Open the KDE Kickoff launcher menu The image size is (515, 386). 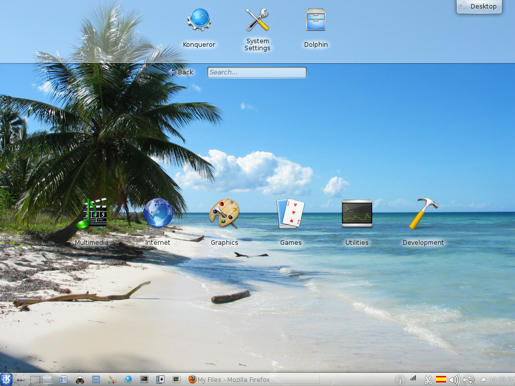[x=6, y=379]
